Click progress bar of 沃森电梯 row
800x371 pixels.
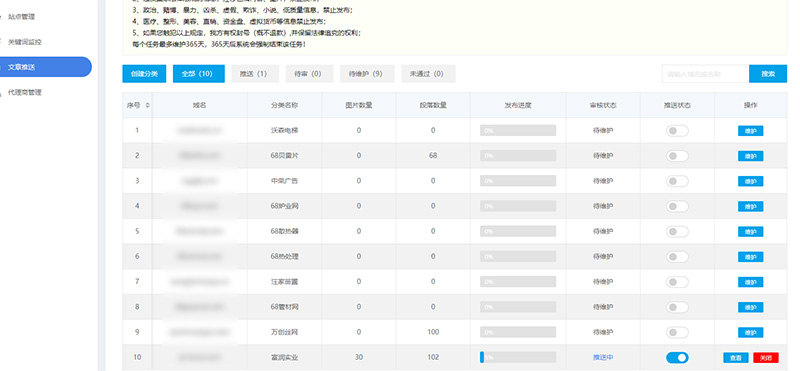point(518,131)
